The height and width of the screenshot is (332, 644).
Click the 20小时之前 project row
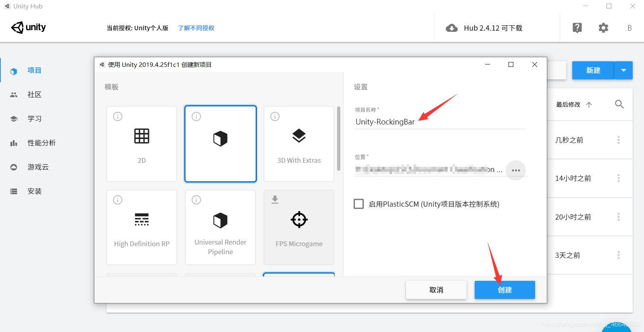point(590,217)
